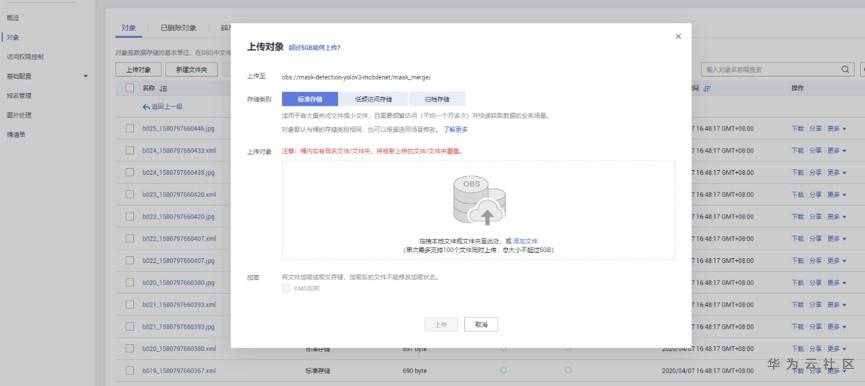Screen dimensions: 865x386
Task: Click 分享 for b023 jpg row
Action: [x=815, y=216]
